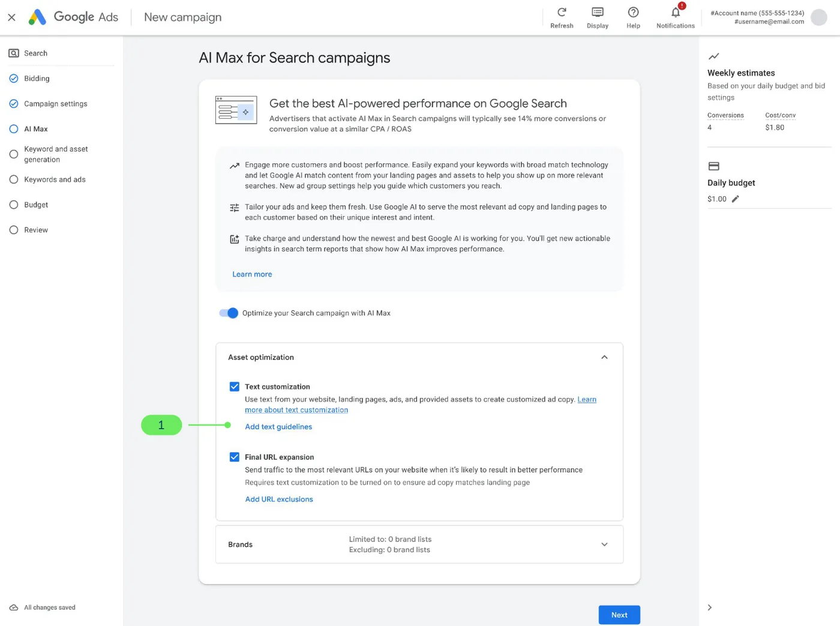This screenshot has width=840, height=626.
Task: Open the Display options icon
Action: point(598,12)
